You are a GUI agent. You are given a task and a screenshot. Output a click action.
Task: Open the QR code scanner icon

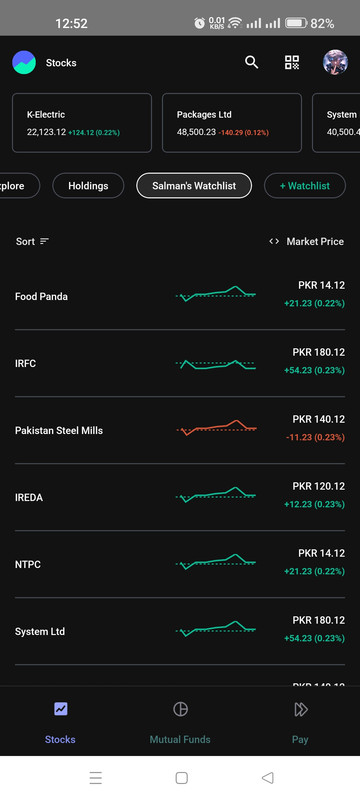coord(292,62)
